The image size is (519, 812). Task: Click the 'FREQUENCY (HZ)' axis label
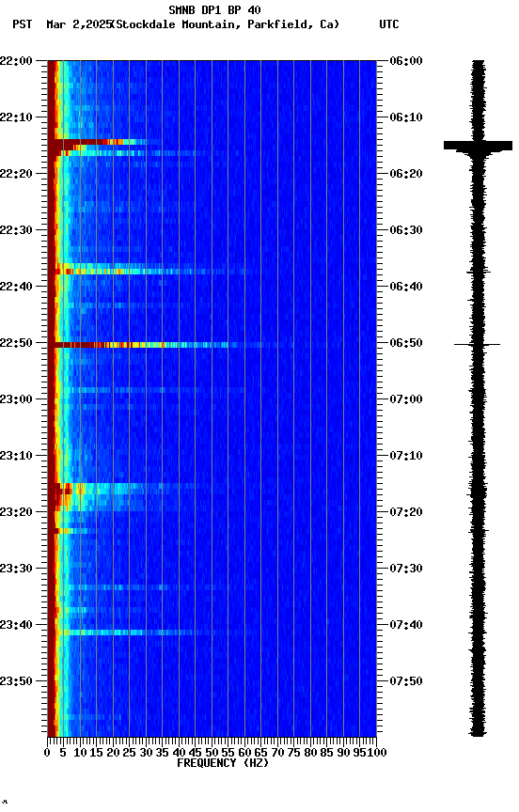(223, 763)
